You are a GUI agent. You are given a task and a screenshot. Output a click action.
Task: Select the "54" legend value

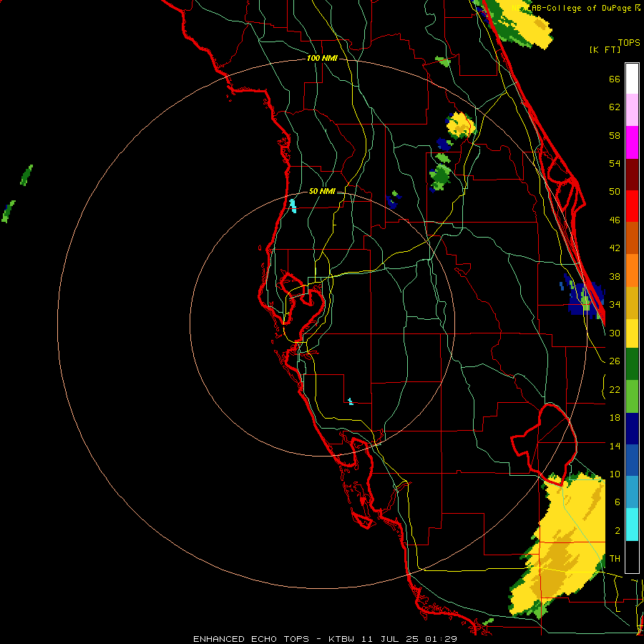(615, 163)
